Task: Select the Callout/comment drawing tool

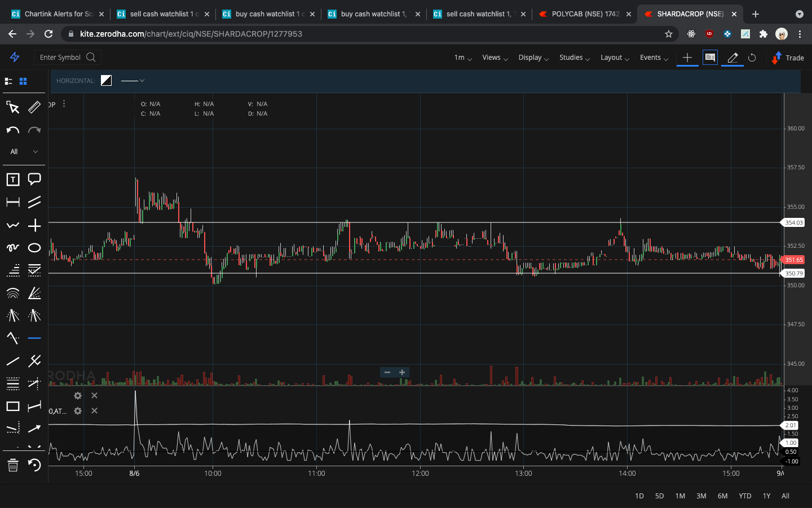Action: (x=34, y=179)
